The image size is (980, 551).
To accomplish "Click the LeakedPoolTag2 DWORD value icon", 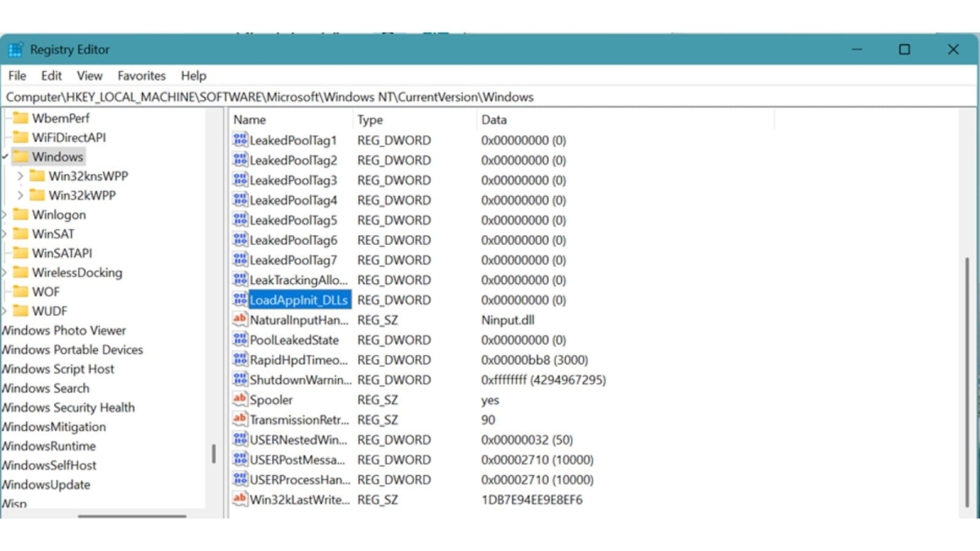I will coord(240,160).
